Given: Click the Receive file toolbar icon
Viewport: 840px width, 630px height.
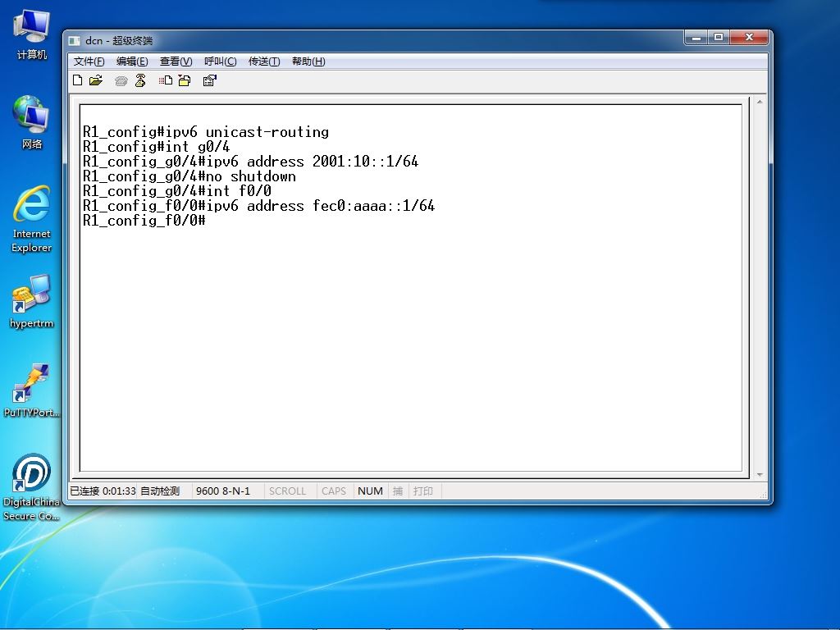Looking at the screenshot, I should tap(185, 80).
